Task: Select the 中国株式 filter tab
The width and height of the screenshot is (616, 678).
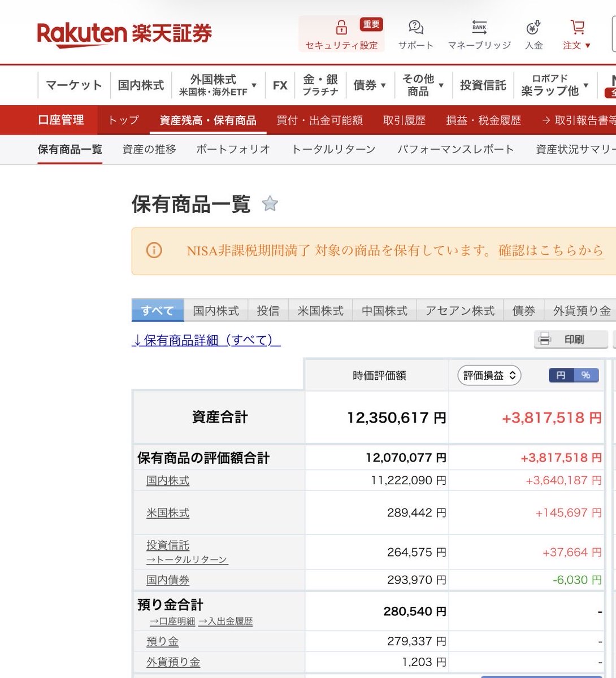Action: 384,311
